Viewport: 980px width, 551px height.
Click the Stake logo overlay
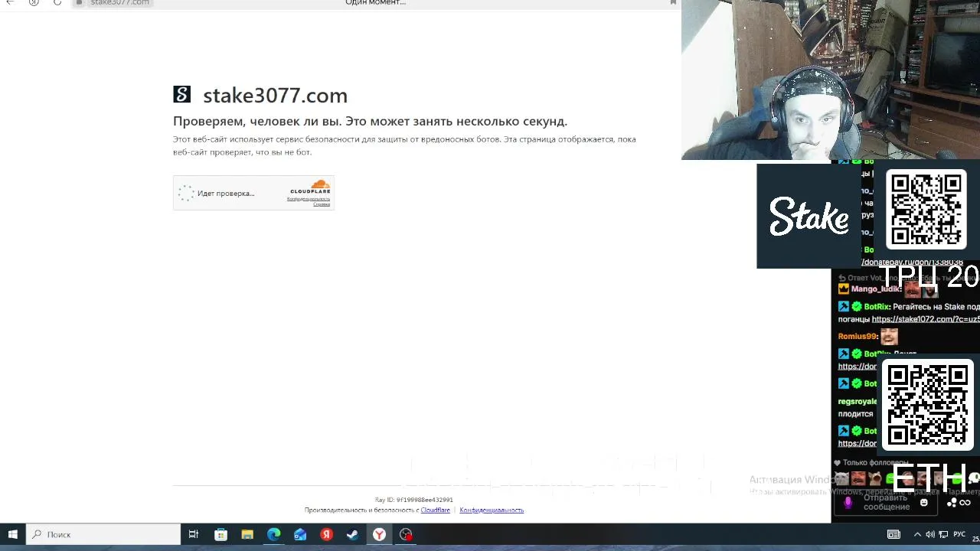coord(809,216)
